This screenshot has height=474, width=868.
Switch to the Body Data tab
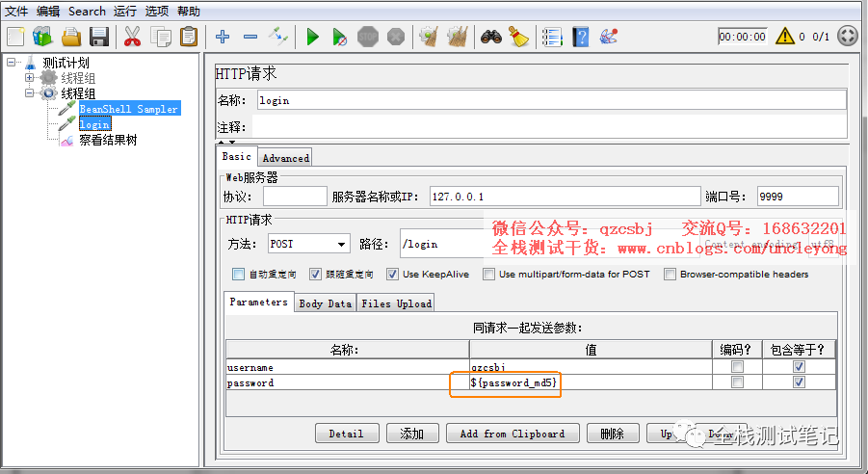click(326, 303)
